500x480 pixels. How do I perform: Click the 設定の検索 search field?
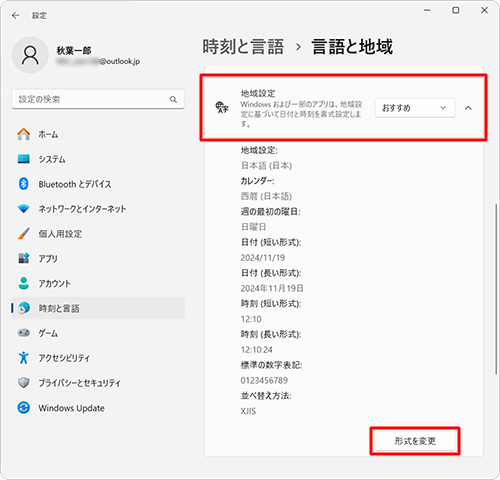coord(98,99)
